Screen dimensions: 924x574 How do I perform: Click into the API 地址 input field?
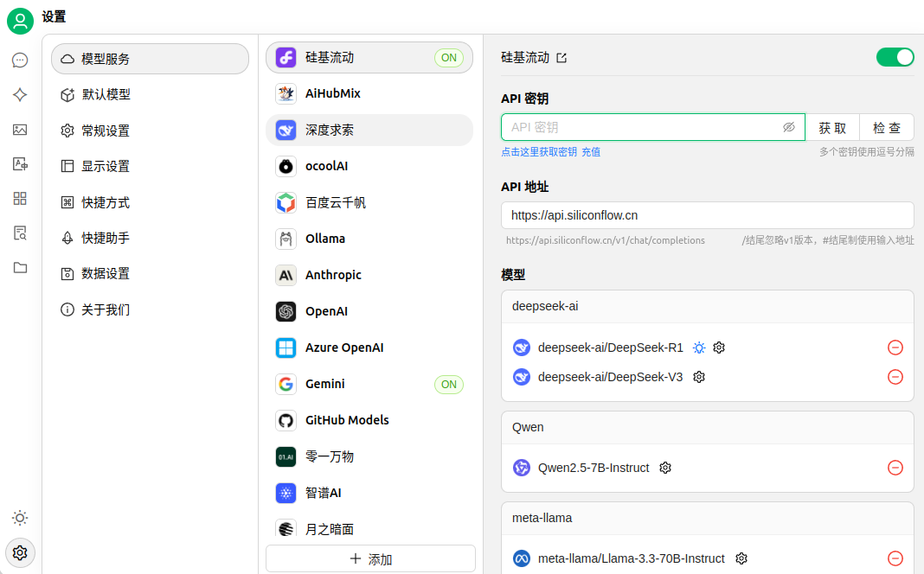tap(707, 215)
